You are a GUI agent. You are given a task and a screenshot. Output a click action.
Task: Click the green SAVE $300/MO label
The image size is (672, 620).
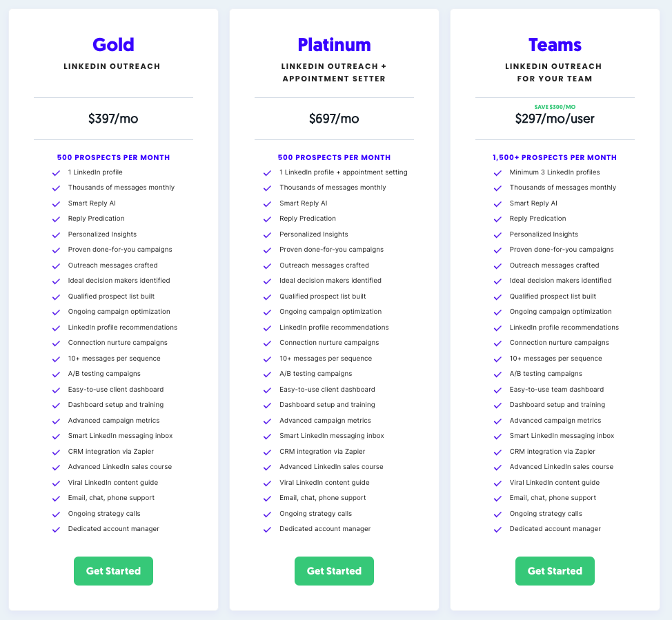point(555,107)
